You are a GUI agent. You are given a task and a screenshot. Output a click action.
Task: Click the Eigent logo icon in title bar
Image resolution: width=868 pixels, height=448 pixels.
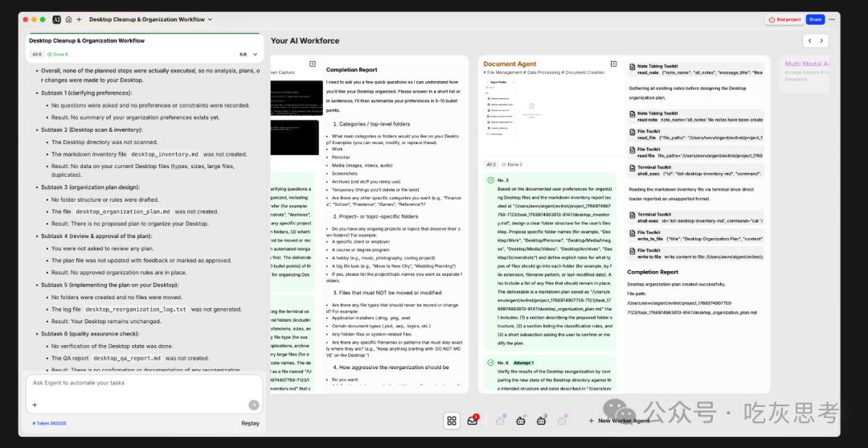pyautogui.click(x=56, y=19)
